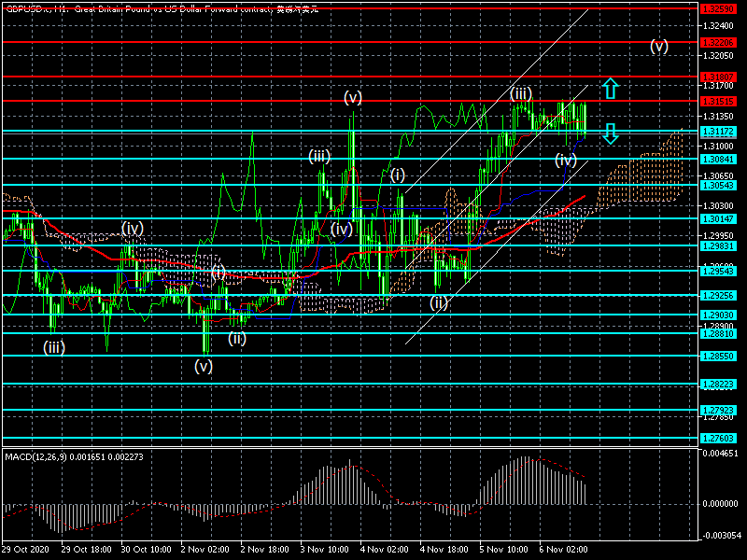The height and width of the screenshot is (560, 747).
Task: Select the red price label 1.31807
Action: coord(718,77)
